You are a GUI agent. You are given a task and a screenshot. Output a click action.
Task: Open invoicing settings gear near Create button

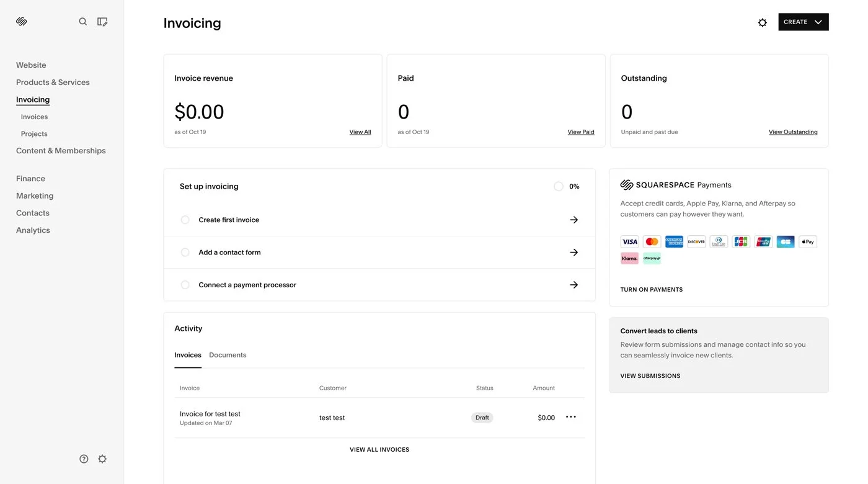click(761, 22)
